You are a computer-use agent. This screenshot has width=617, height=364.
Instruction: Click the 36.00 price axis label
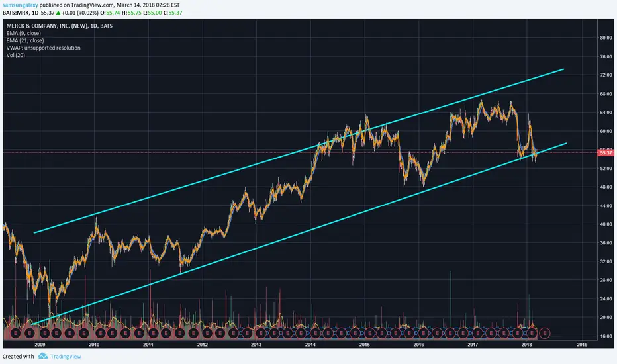pyautogui.click(x=606, y=243)
